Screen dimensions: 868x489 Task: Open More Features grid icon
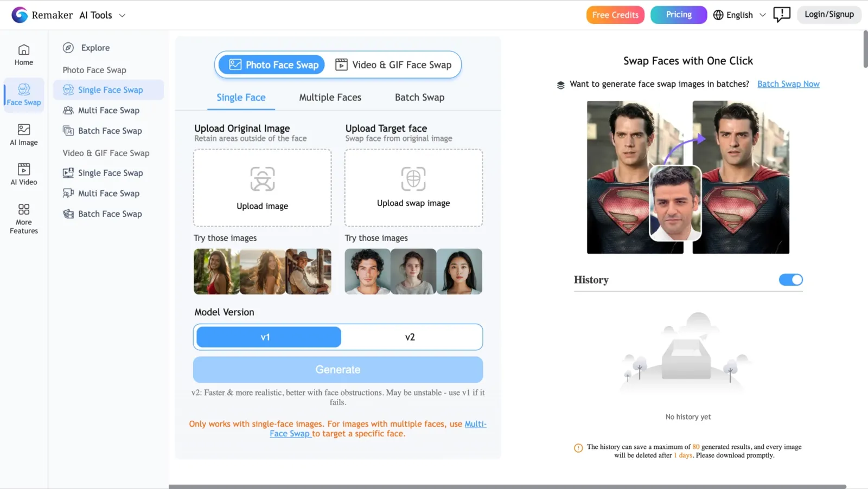tap(24, 209)
